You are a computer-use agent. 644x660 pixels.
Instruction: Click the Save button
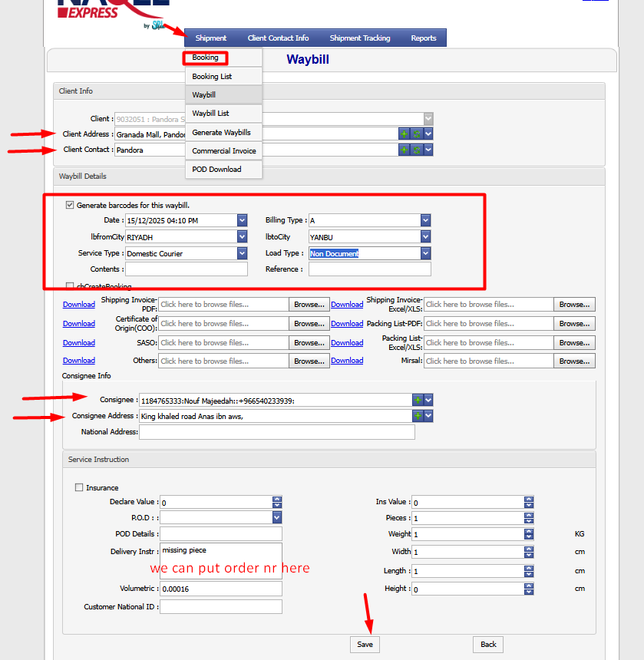[x=365, y=645]
